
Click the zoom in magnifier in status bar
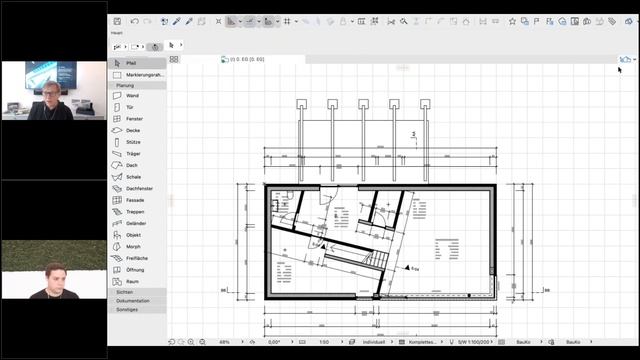(x=191, y=342)
